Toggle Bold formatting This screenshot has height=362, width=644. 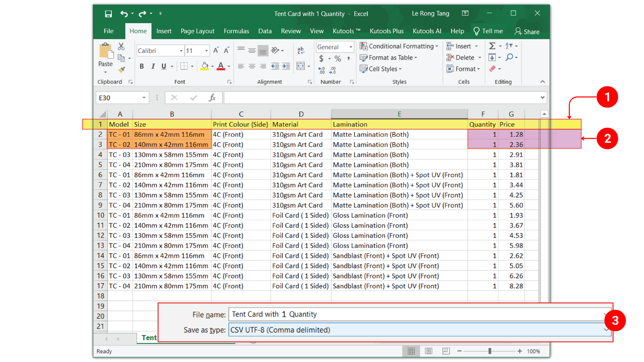coord(142,66)
